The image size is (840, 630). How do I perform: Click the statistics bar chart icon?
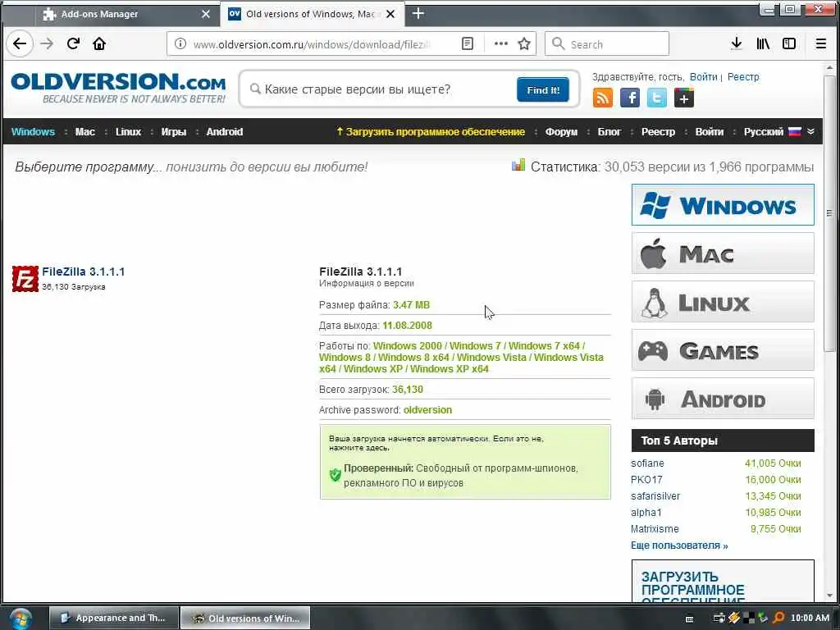tap(518, 166)
